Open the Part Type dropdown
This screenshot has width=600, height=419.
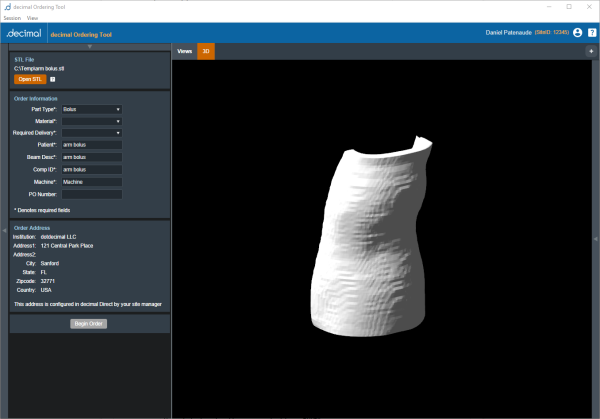(x=92, y=109)
